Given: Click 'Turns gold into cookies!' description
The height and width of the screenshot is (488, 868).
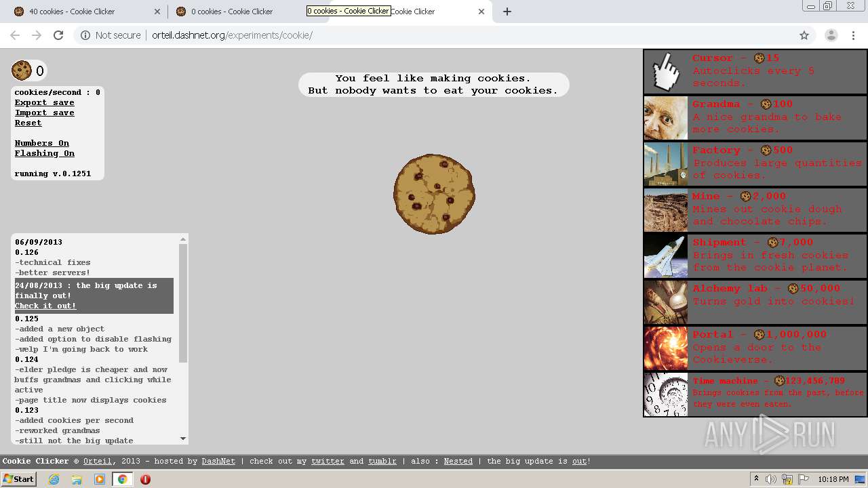Looking at the screenshot, I should (x=773, y=301).
